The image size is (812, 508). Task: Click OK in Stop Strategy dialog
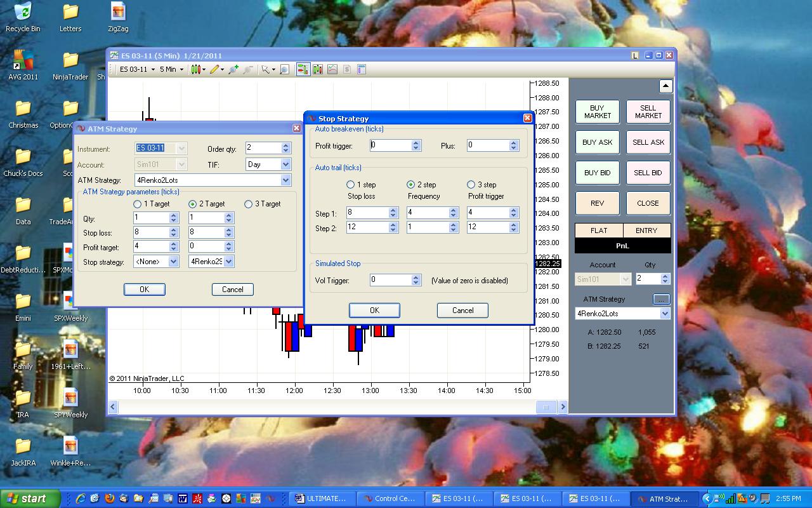click(374, 311)
